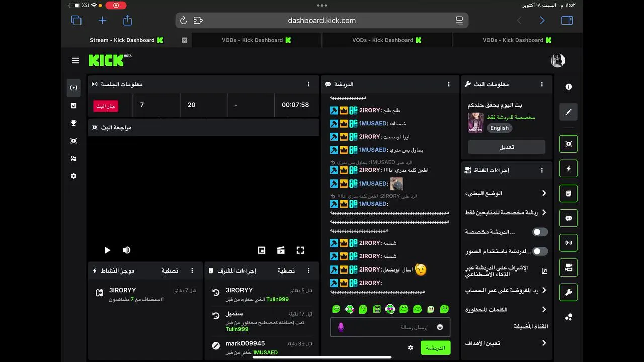This screenshot has height=362, width=644.
Task: Select the Stream broadcast icon in the left sidebar
Action: [x=73, y=88]
